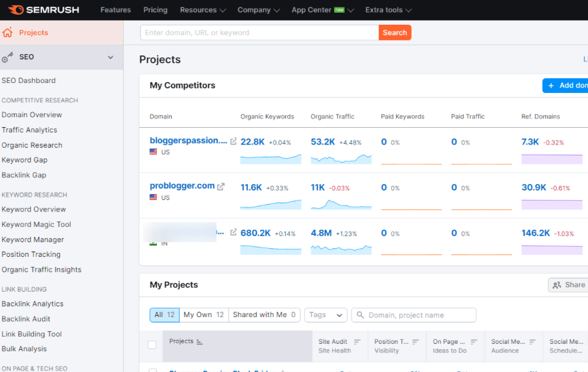Open the Pricing menu item

pos(155,10)
